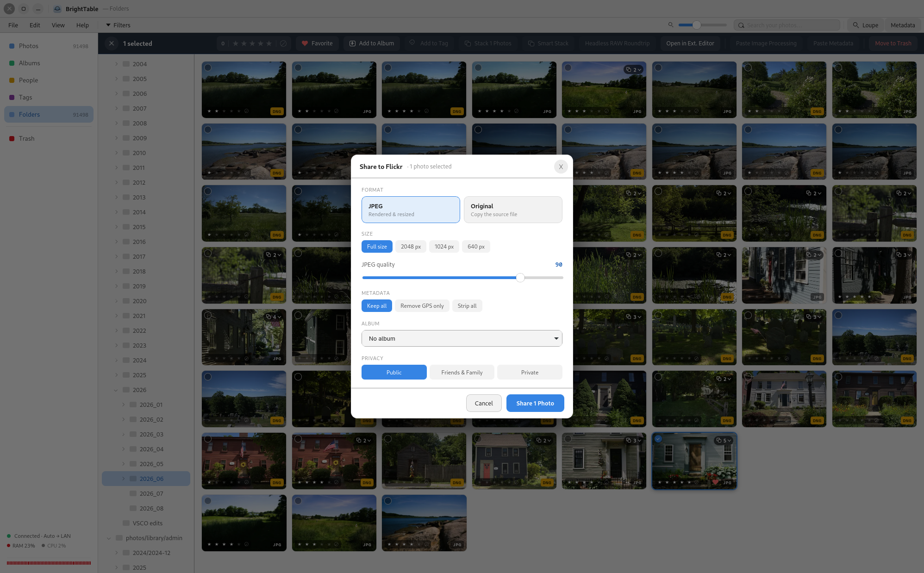This screenshot has width=924, height=573.
Task: Switch to the Metadata panel
Action: click(x=902, y=25)
